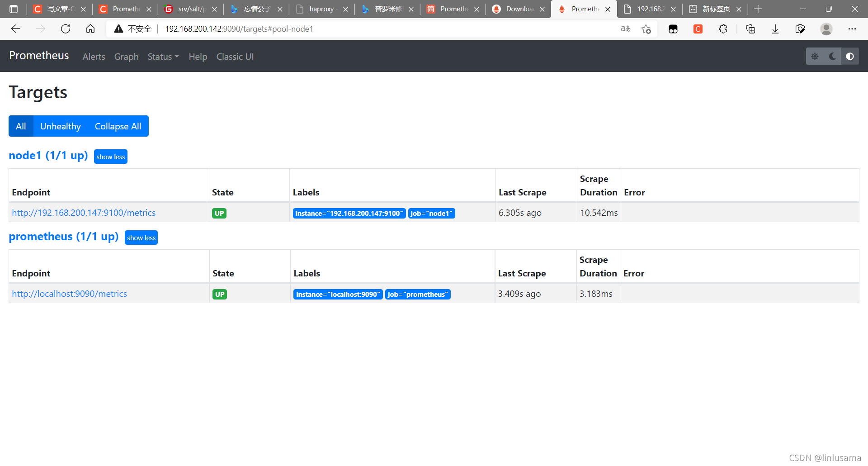Switch Prometheus to browser-preferred theme
Screen dimensions: 868x466
(x=850, y=56)
